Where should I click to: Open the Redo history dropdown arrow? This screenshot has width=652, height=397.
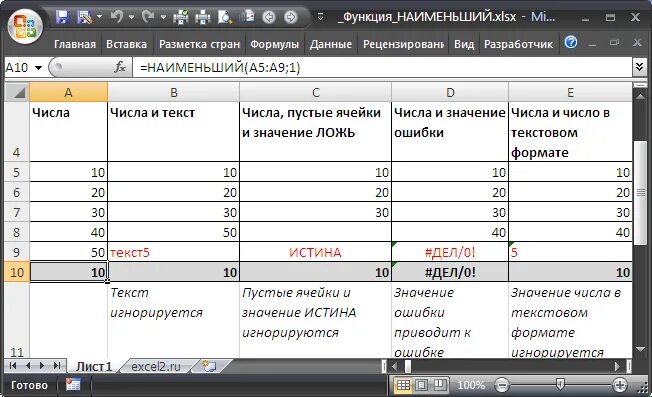pos(163,17)
